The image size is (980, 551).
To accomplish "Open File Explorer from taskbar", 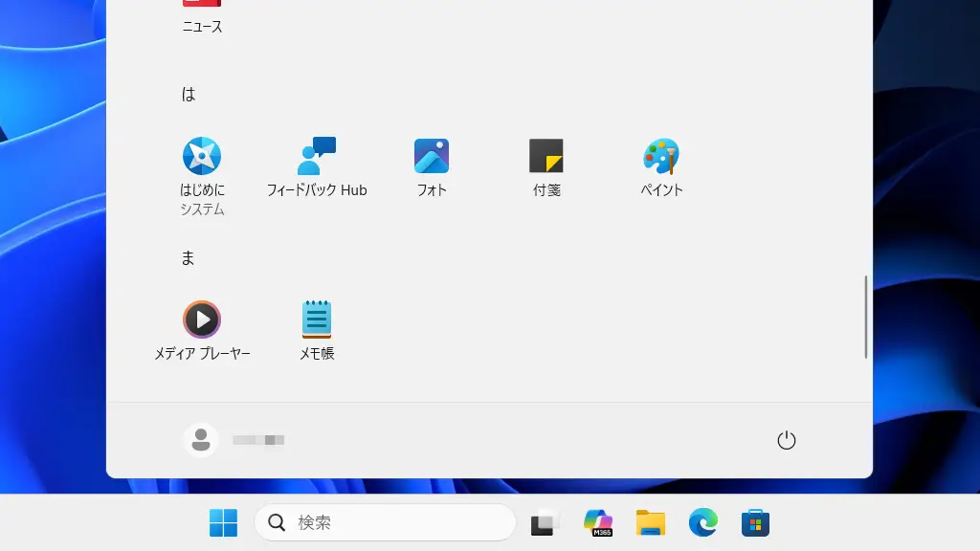I will click(x=651, y=522).
